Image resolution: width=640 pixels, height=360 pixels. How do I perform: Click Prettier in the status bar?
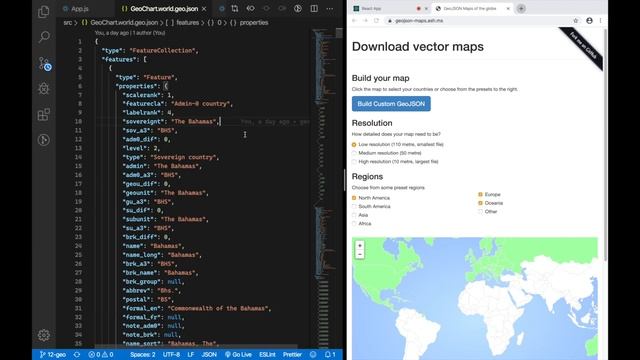point(292,355)
